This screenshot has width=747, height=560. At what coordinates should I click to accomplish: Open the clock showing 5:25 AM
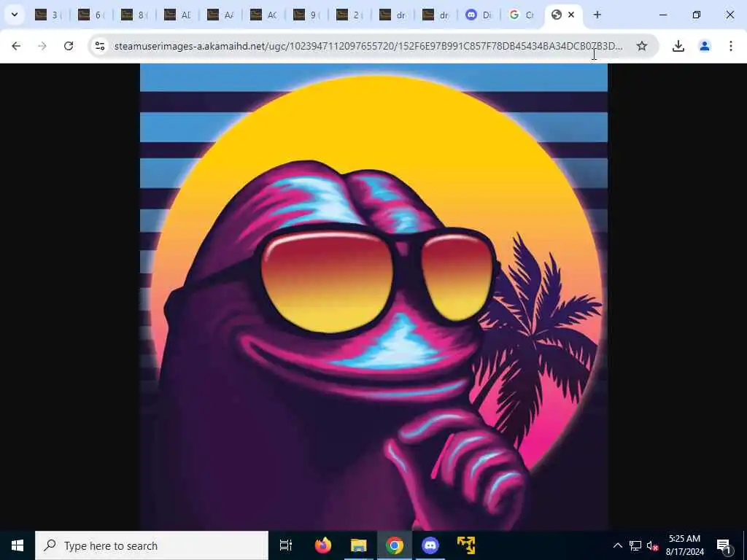(x=684, y=545)
